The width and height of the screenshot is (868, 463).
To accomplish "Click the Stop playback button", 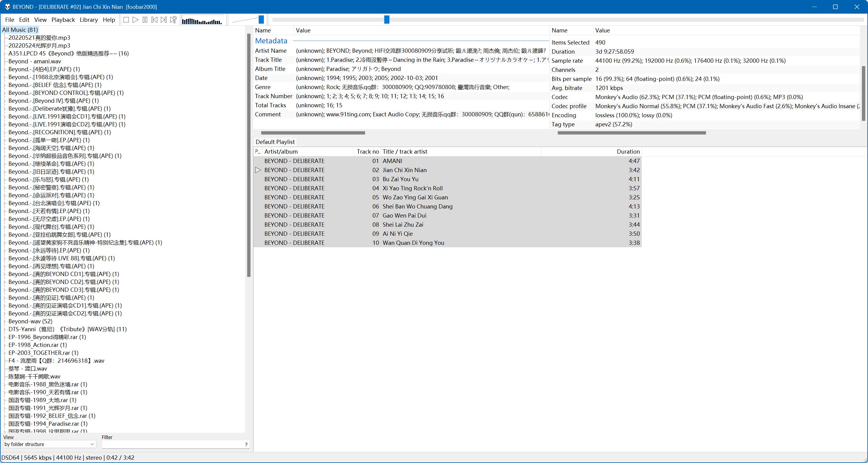I will (x=126, y=20).
